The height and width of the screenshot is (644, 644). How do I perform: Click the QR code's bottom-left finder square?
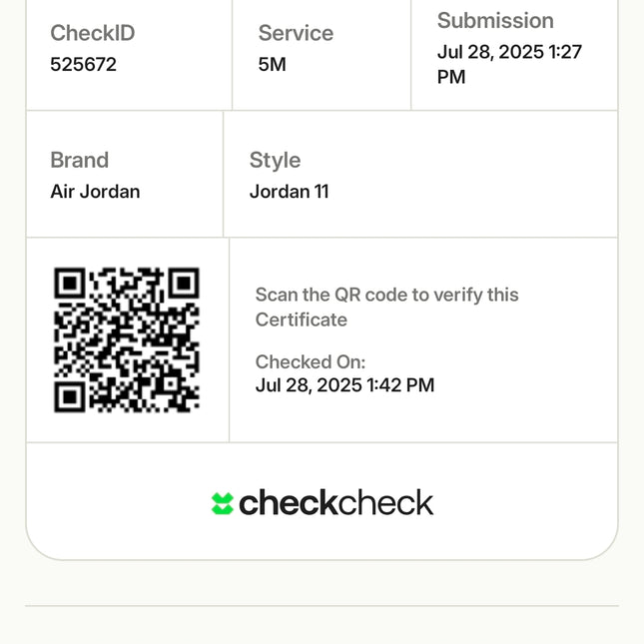click(x=69, y=396)
